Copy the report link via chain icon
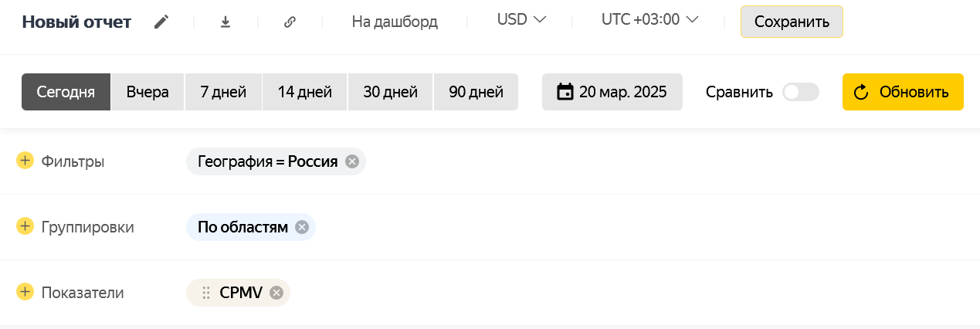980x329 pixels. point(290,22)
